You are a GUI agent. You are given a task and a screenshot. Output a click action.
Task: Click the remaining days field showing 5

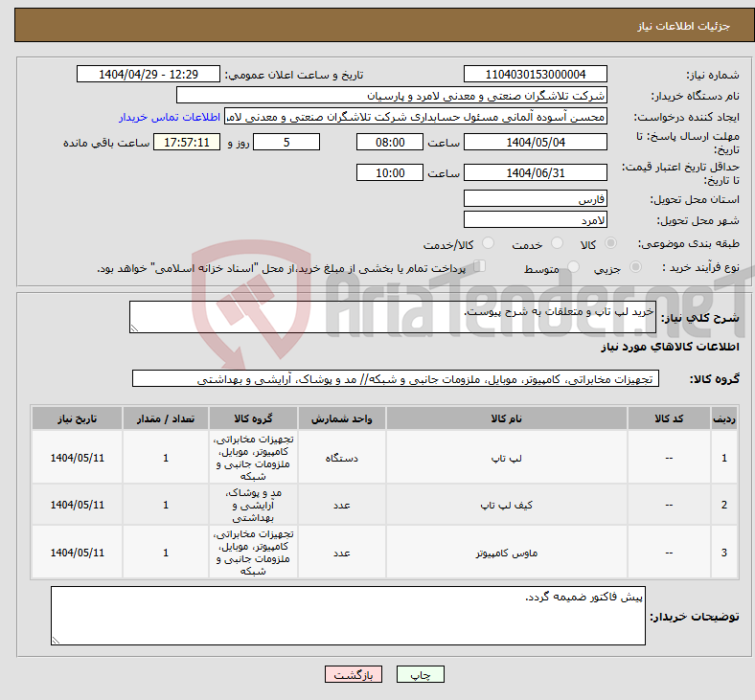click(286, 142)
